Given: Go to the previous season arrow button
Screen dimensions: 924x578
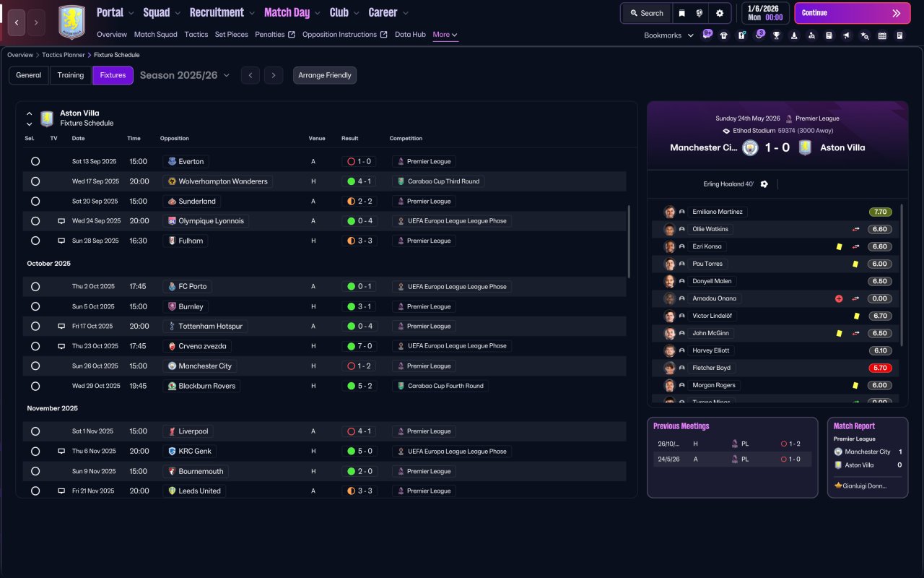Looking at the screenshot, I should 250,75.
